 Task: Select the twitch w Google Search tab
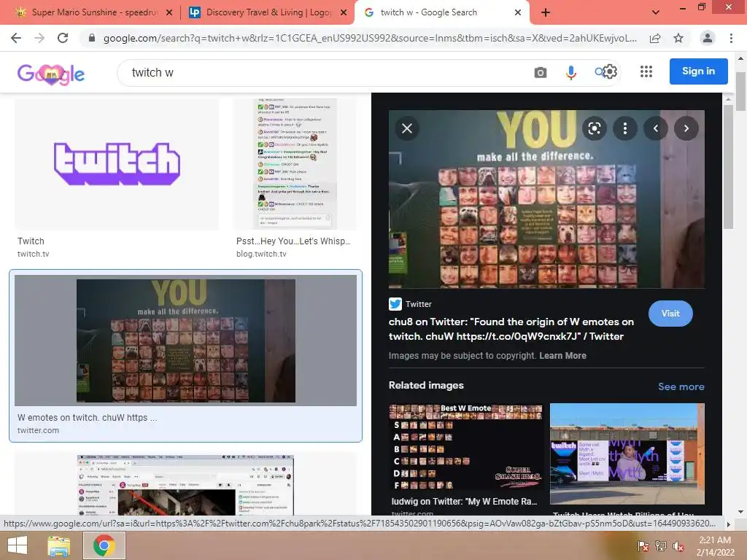click(429, 12)
